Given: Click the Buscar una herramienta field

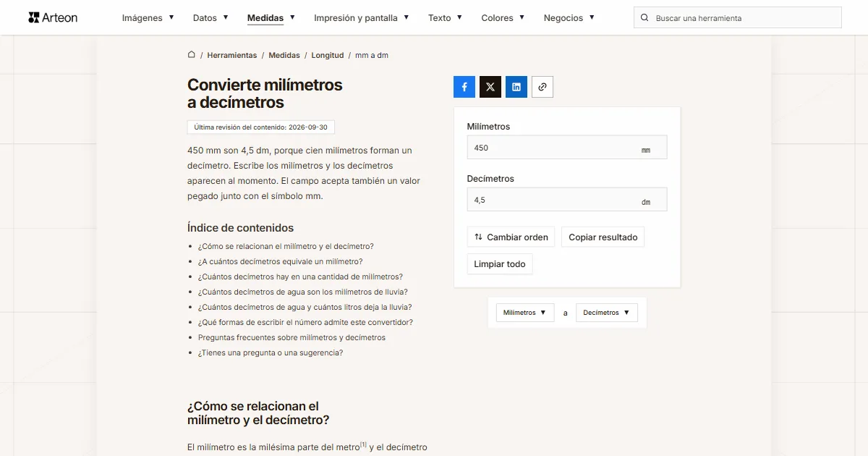Looking at the screenshot, I should point(738,17).
